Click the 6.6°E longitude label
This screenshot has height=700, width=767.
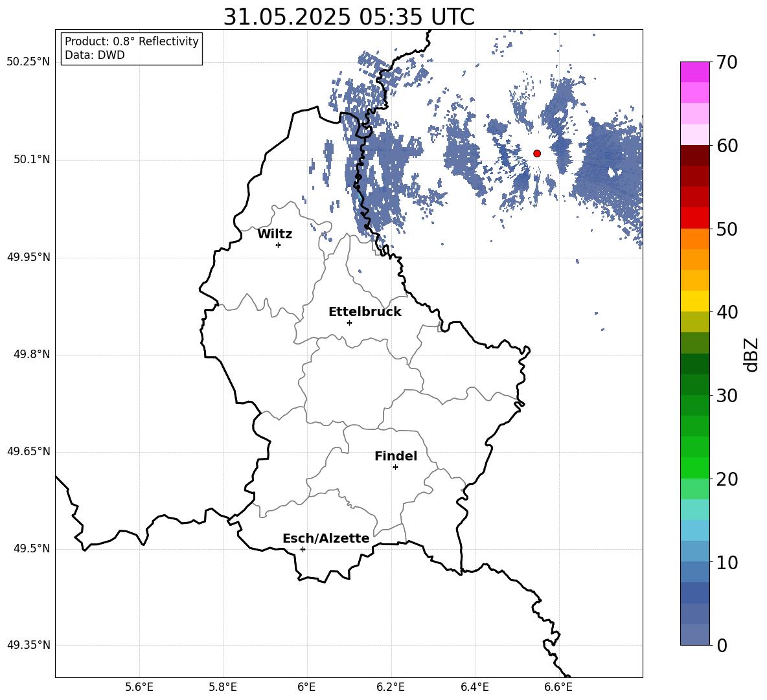coord(558,687)
